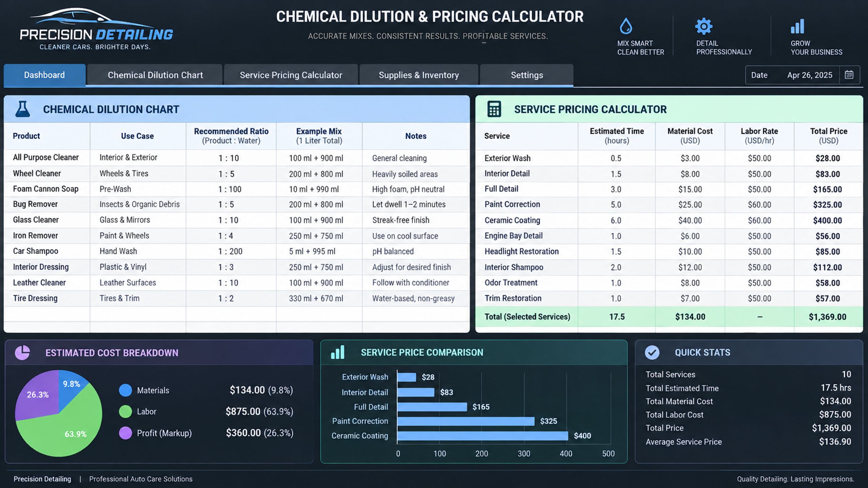868x488 pixels.
Task: Click the Car Shampoo ratio 1 : 200
Action: click(x=230, y=251)
